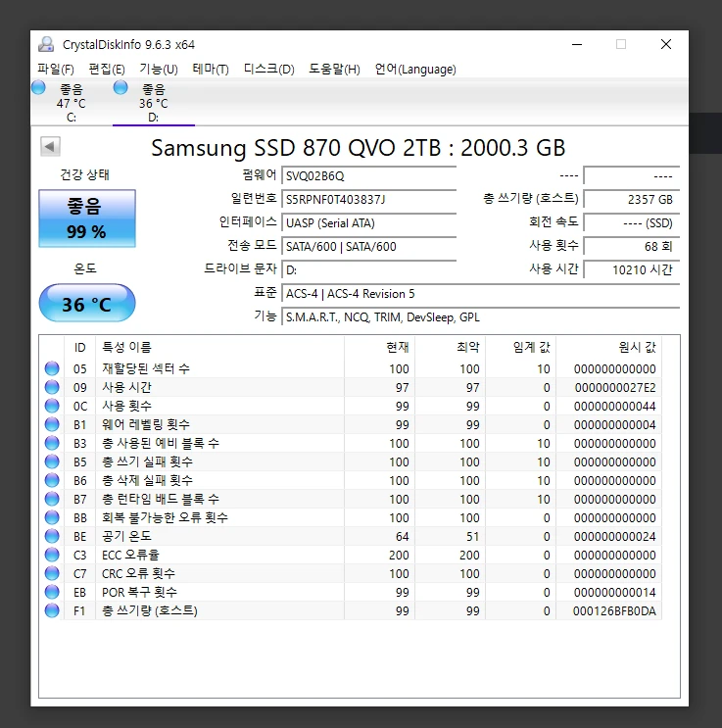Select row 총 런타임 배드 블록 수
The width and height of the screenshot is (722, 728).
pyautogui.click(x=351, y=499)
